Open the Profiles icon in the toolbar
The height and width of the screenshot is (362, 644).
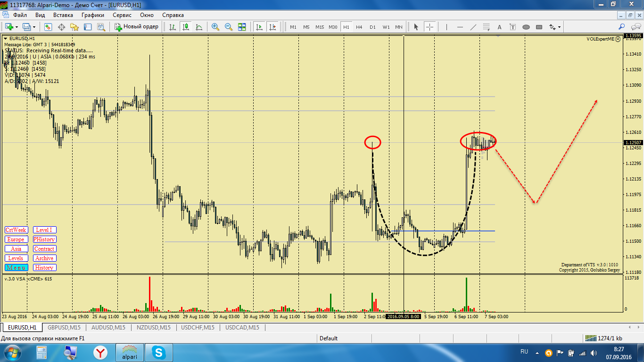[x=26, y=27]
